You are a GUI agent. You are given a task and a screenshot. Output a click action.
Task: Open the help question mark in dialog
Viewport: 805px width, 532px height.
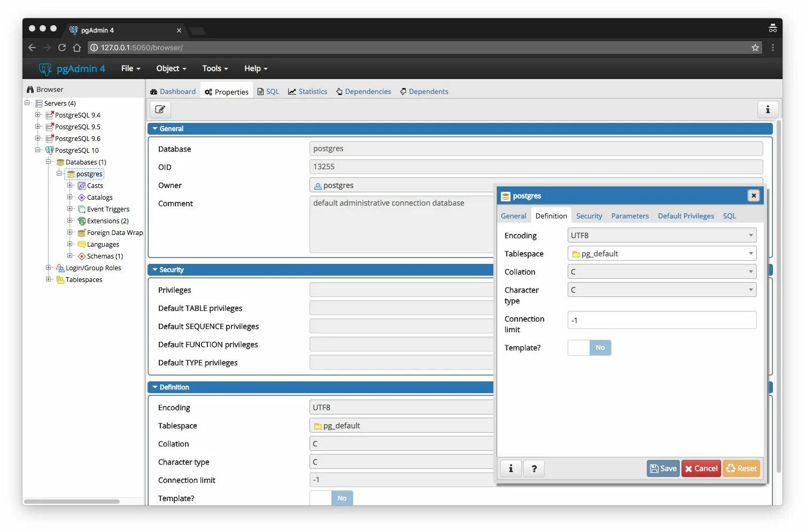pyautogui.click(x=533, y=468)
